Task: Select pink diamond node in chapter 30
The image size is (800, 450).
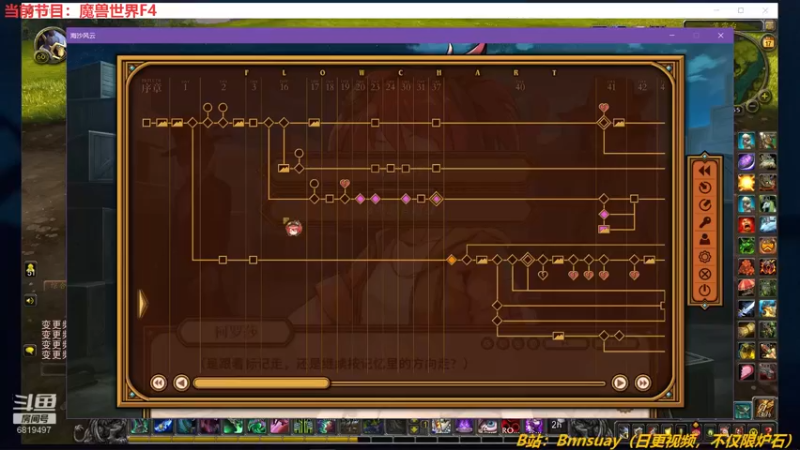Action: [406, 199]
